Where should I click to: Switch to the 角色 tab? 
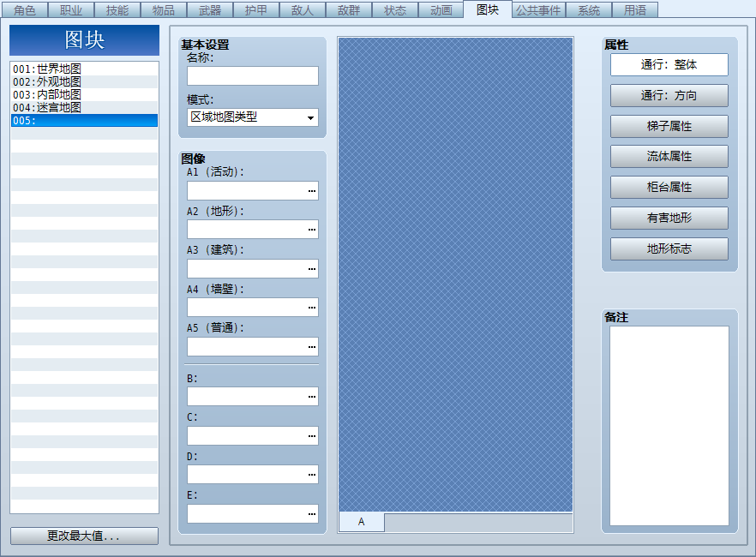pos(25,10)
